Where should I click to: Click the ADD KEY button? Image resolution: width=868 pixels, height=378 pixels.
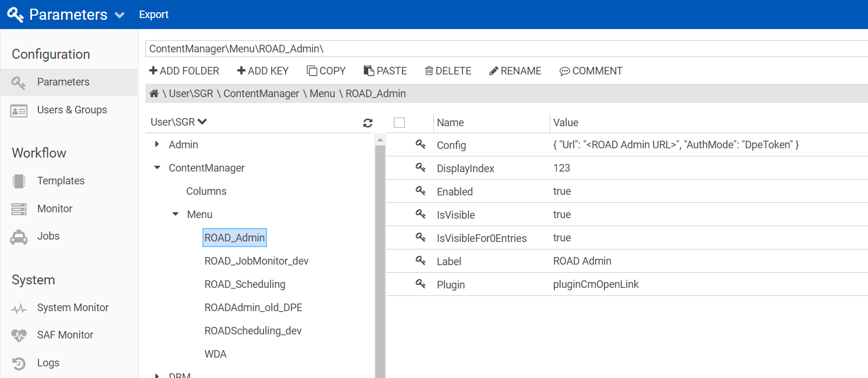(263, 71)
